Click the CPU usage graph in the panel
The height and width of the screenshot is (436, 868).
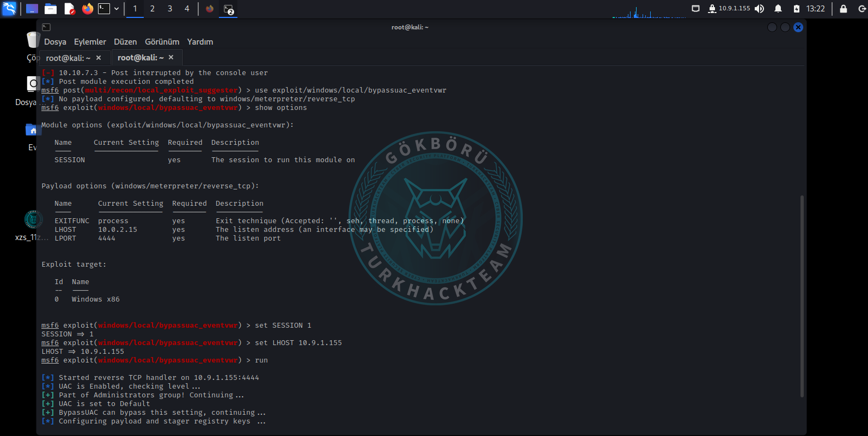point(649,12)
